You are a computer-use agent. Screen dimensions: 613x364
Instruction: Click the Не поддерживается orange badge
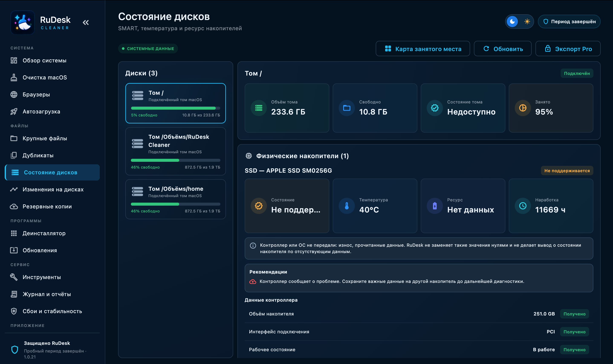pos(567,171)
